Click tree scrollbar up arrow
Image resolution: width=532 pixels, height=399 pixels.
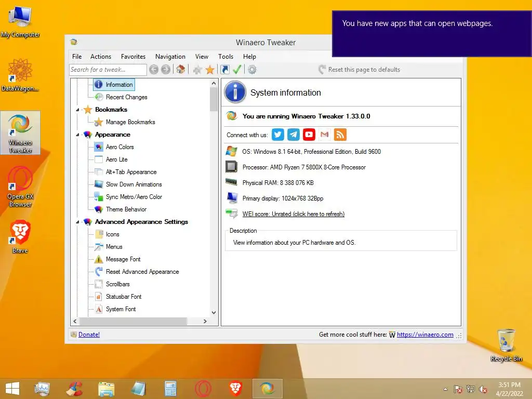(x=214, y=84)
